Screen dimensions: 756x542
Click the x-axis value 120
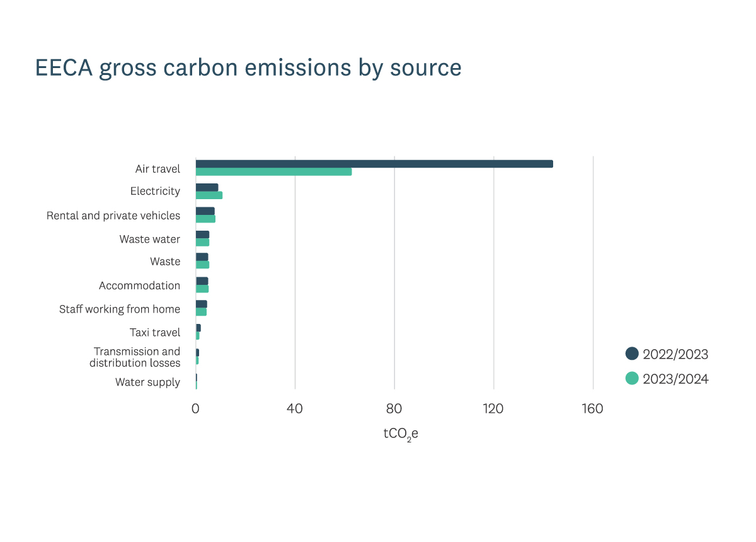[x=494, y=409]
